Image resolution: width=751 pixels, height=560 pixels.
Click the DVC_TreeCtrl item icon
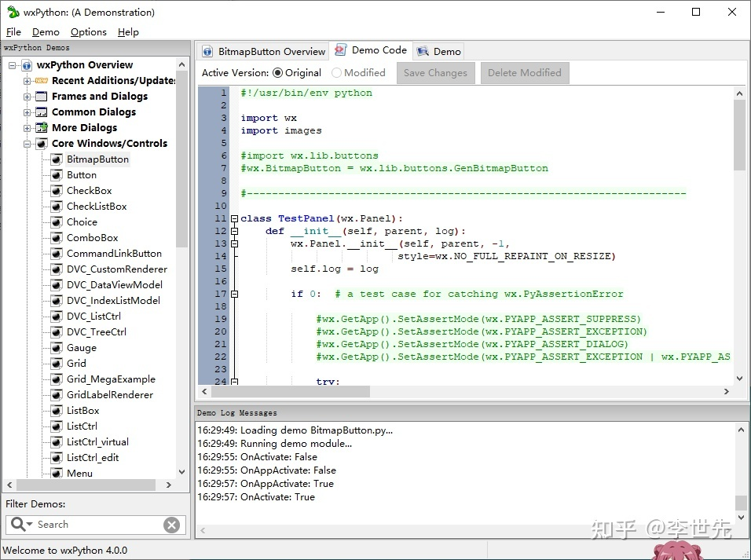pos(57,332)
